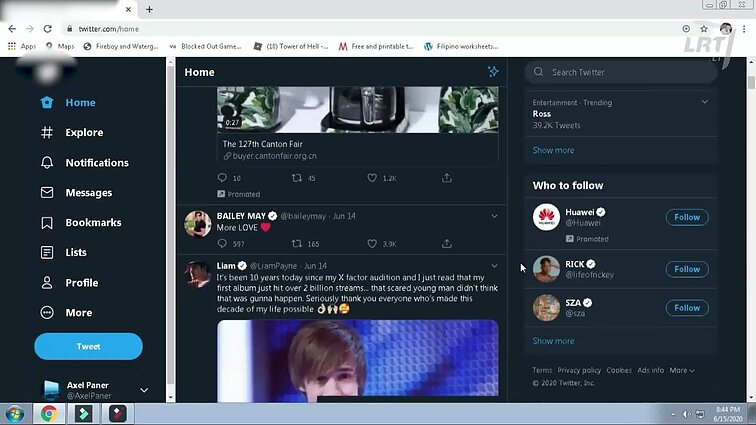Screen dimensions: 756x425
Task: Open the Ross trending options chevron
Action: tap(704, 102)
